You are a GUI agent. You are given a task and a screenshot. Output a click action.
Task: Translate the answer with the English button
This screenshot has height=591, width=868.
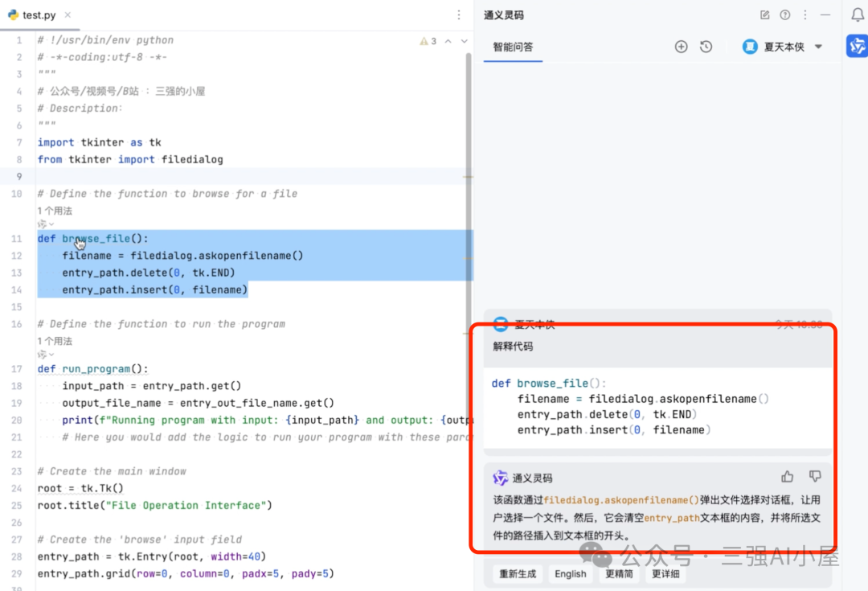(570, 573)
